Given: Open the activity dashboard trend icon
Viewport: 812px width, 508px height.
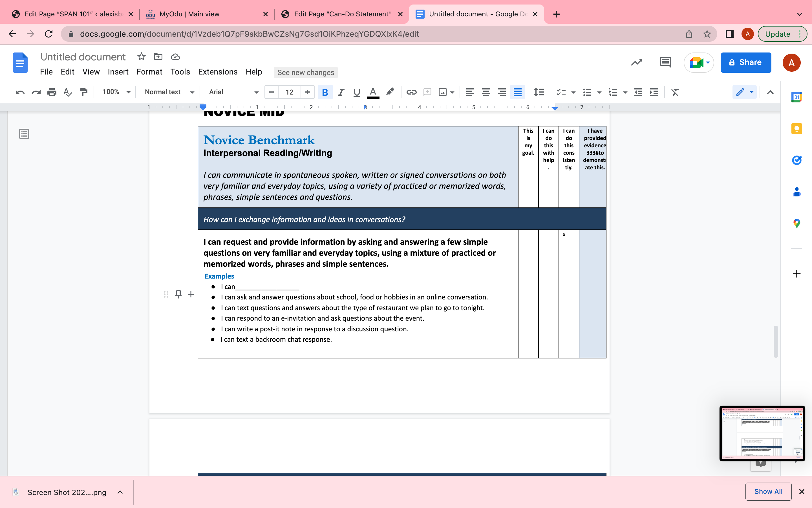Looking at the screenshot, I should (x=637, y=62).
